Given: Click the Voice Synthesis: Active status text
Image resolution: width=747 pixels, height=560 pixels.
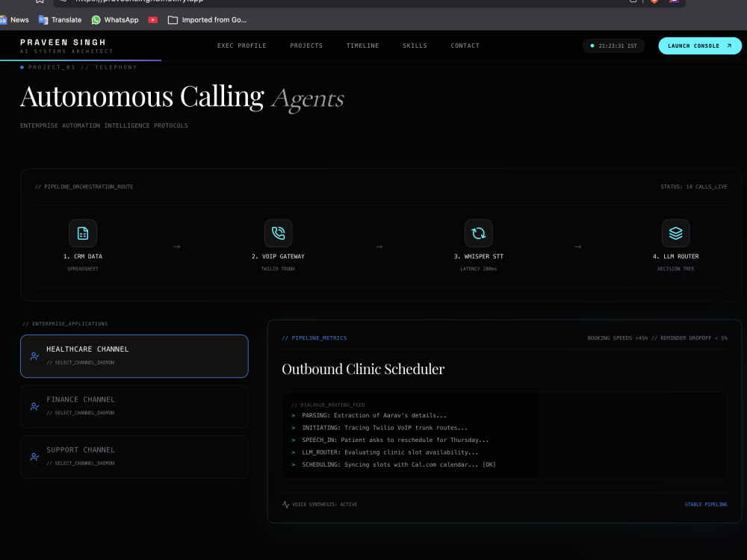Looking at the screenshot, I should click(x=324, y=504).
